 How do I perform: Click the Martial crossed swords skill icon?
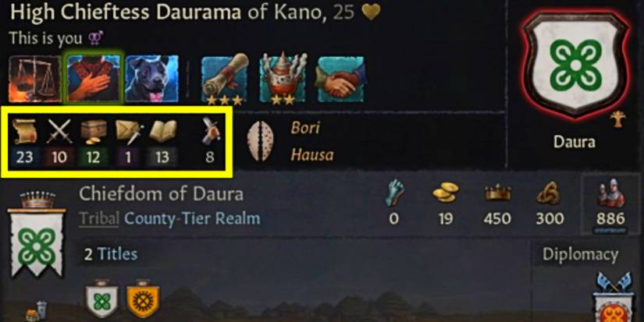click(59, 131)
